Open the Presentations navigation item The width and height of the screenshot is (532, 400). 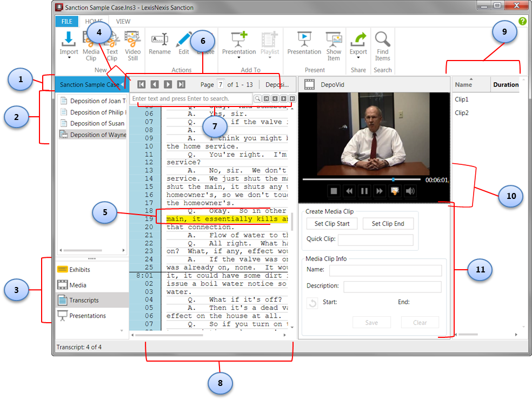[91, 316]
